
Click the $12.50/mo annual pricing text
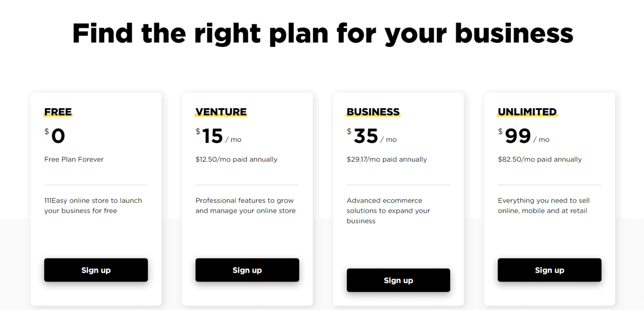[236, 159]
